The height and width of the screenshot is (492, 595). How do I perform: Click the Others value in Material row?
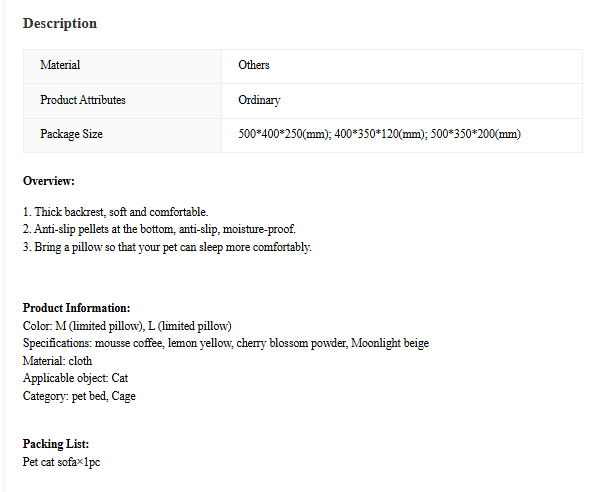tap(254, 65)
